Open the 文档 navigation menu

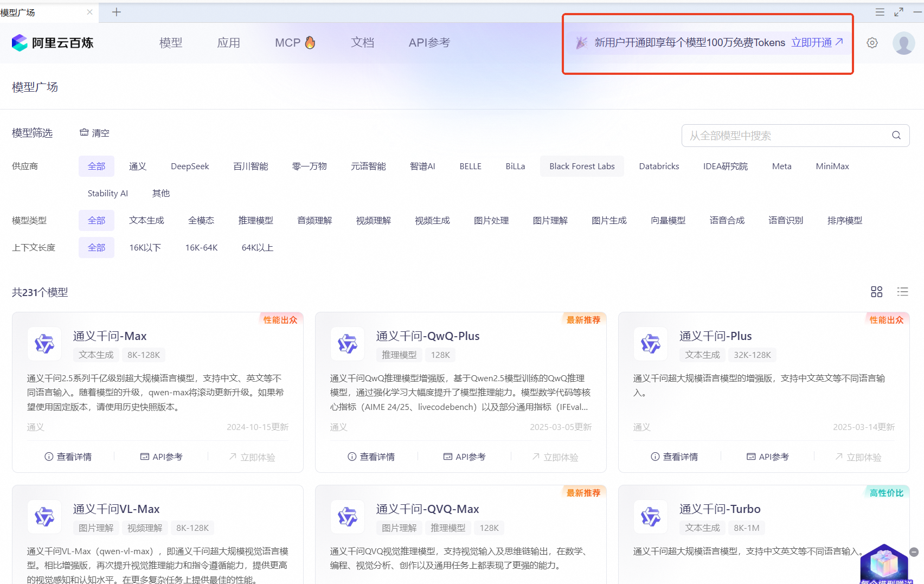[x=362, y=43]
